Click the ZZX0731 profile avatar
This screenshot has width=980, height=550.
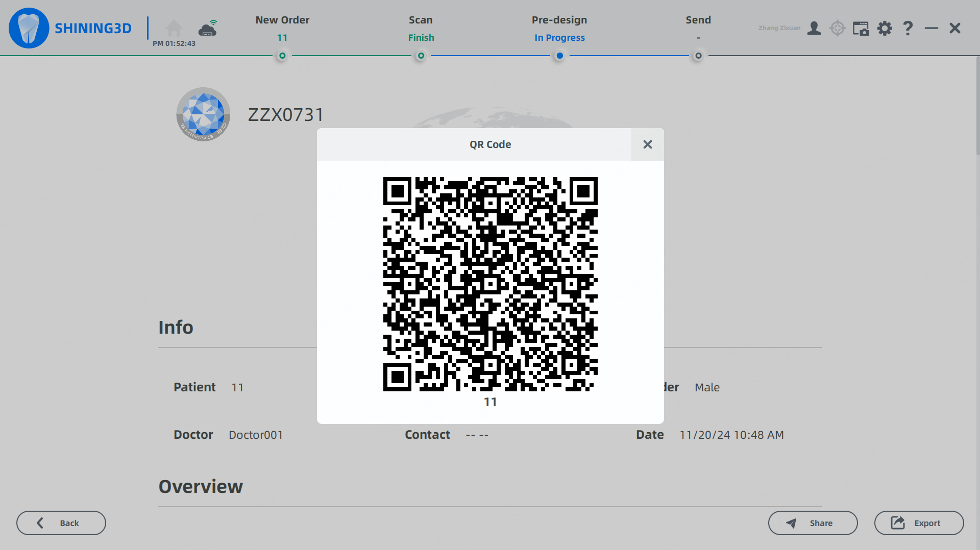(x=203, y=114)
